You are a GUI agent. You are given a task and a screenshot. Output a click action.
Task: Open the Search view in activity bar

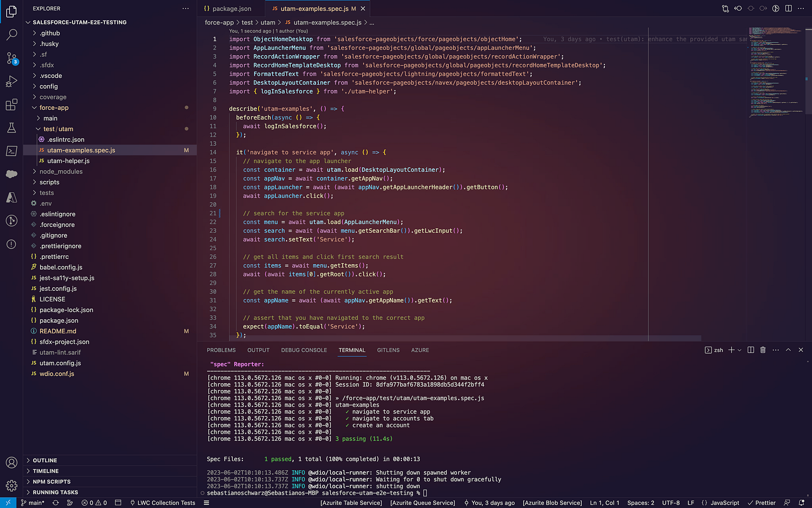point(11,35)
